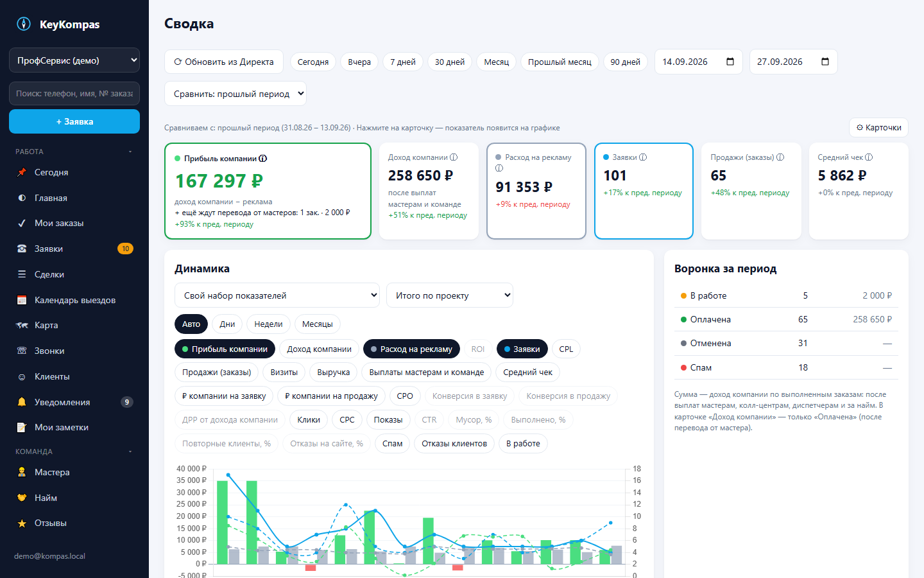Click the end date field 27.09.2026

[x=794, y=62]
